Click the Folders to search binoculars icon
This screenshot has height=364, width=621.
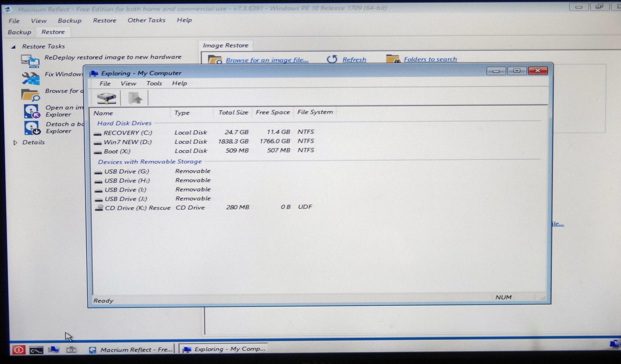pos(393,59)
